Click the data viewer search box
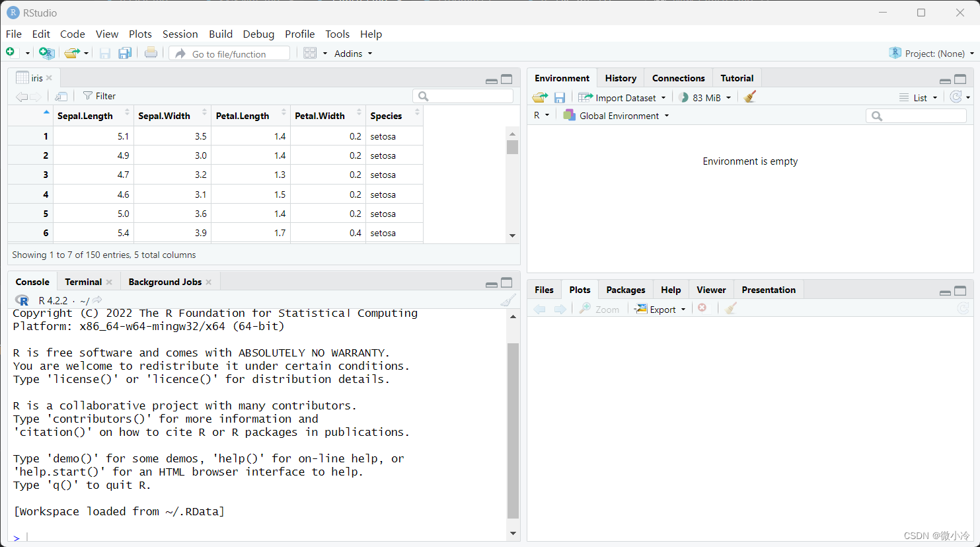 [x=463, y=97]
